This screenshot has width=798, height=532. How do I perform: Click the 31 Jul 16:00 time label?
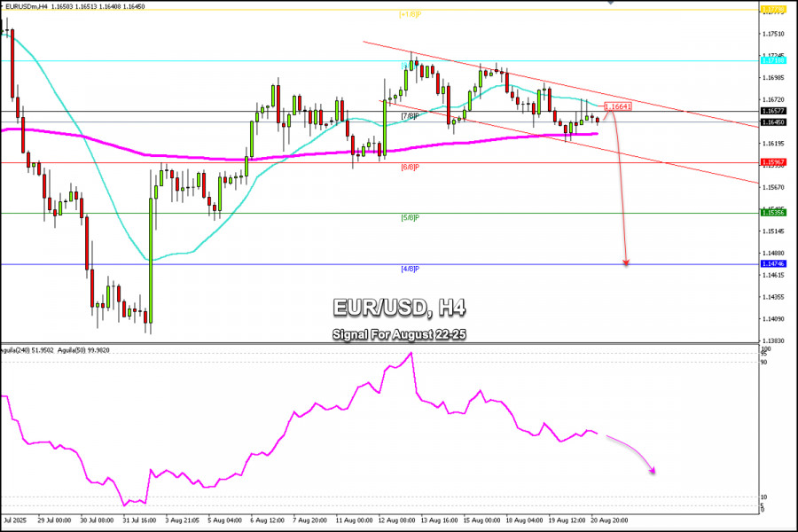(x=139, y=520)
